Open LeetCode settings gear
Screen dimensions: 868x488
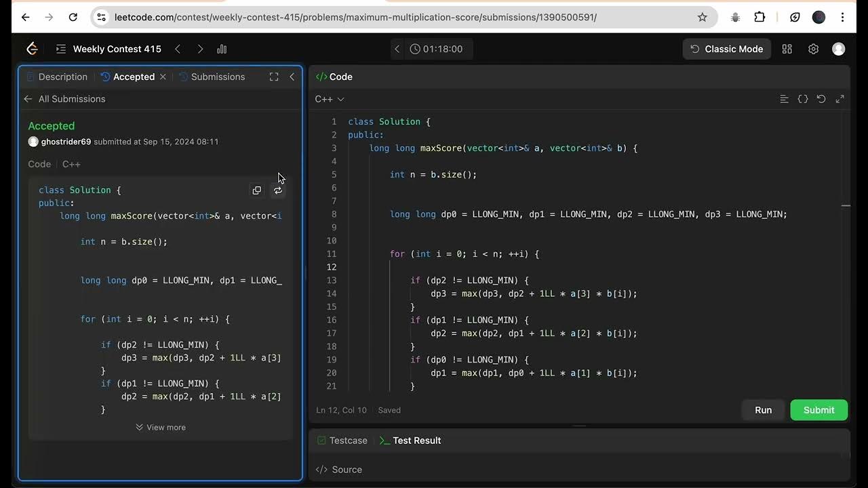coord(813,49)
